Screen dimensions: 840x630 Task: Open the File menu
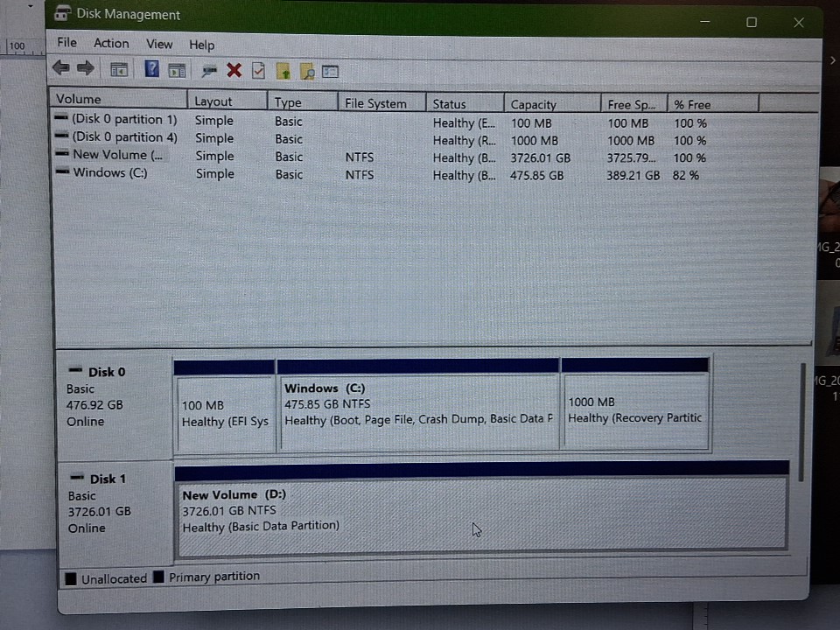coord(66,43)
